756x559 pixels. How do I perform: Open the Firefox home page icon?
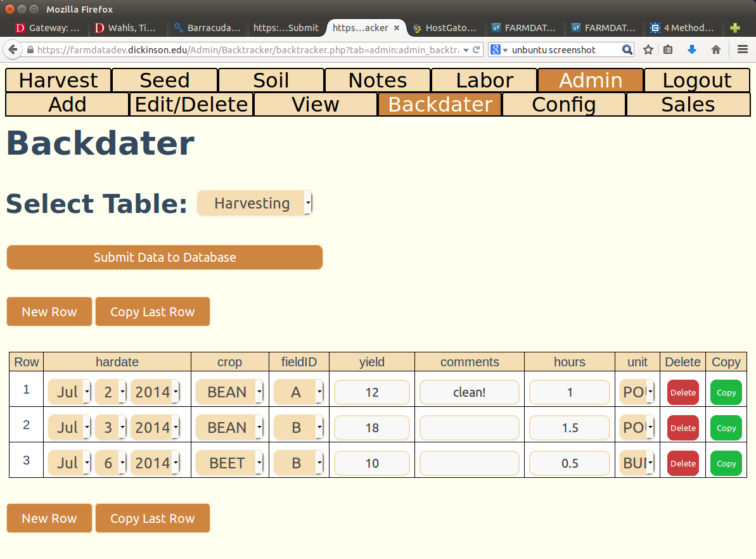pos(716,49)
